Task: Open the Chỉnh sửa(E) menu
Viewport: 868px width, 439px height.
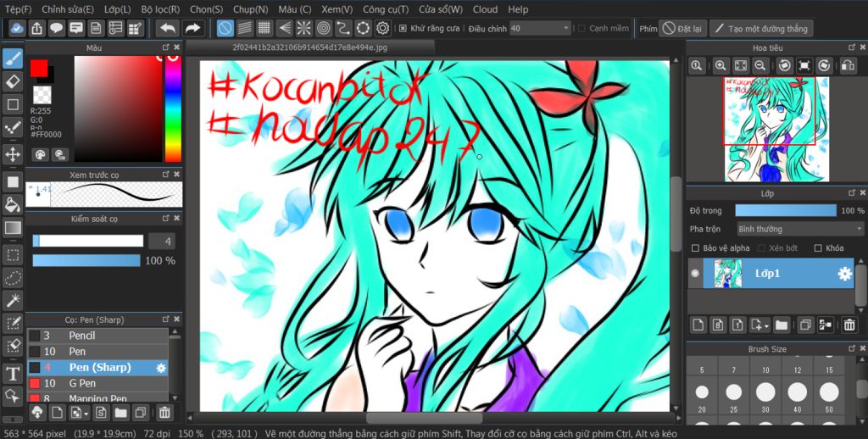Action: point(68,9)
